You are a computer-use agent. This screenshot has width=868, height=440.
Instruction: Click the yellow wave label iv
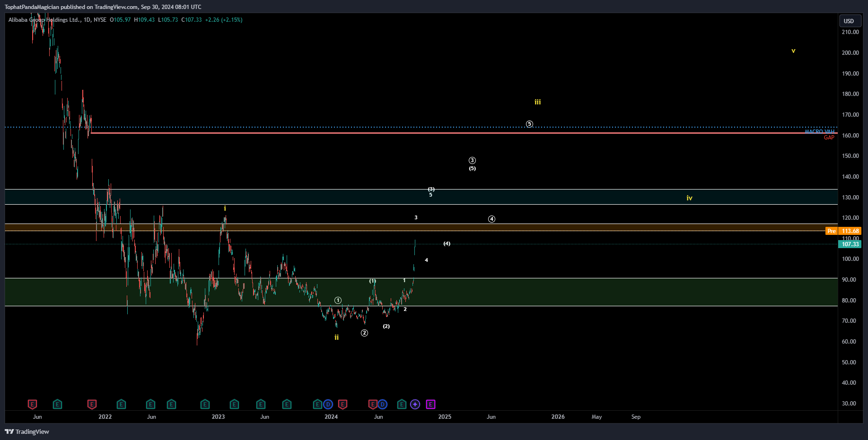tap(690, 198)
